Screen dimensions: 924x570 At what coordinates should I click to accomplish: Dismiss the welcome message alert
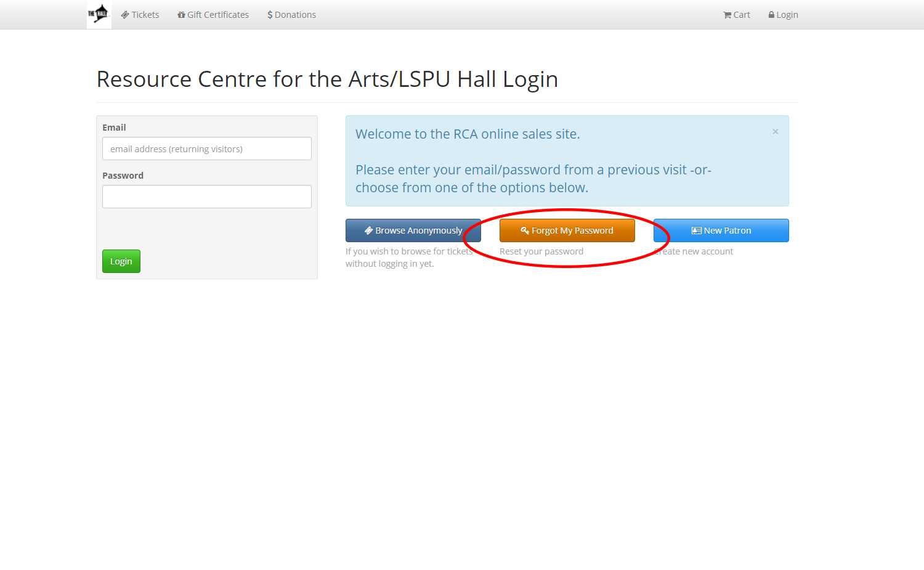776,131
